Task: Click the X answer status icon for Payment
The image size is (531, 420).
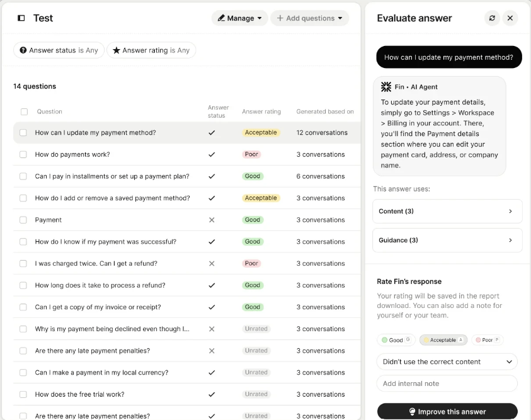Action: pyautogui.click(x=212, y=220)
